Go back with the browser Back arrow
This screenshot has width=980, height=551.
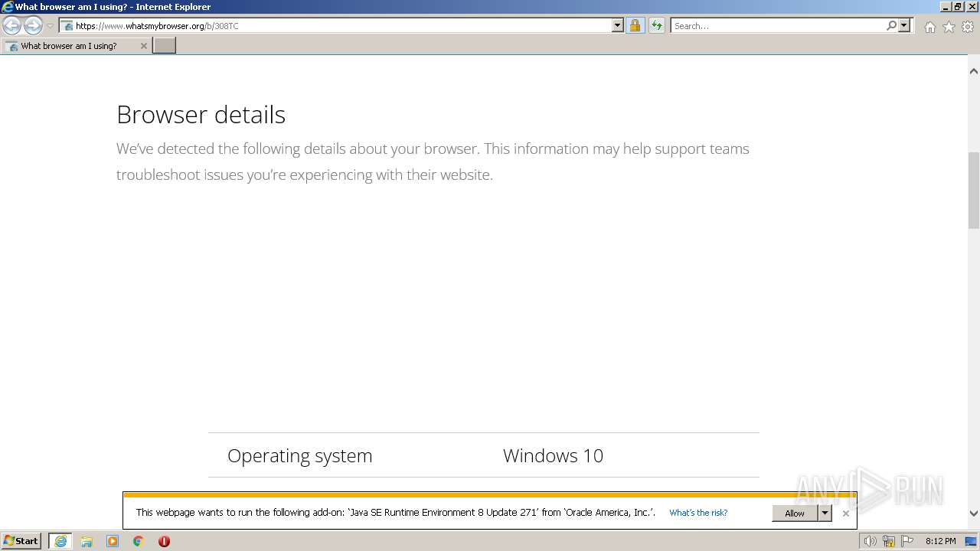click(11, 26)
